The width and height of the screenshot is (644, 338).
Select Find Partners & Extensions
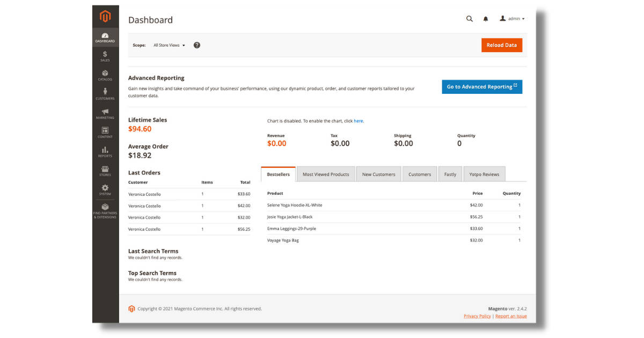point(105,210)
